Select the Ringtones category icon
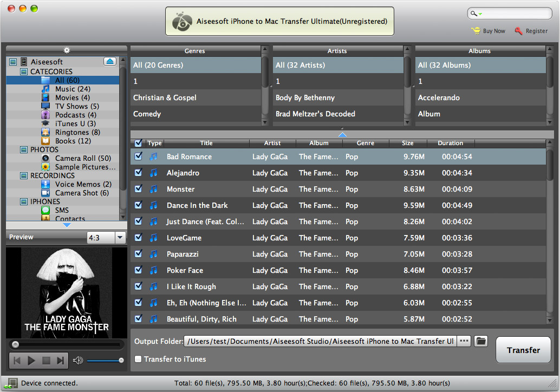This screenshot has width=560, height=392. pyautogui.click(x=46, y=132)
